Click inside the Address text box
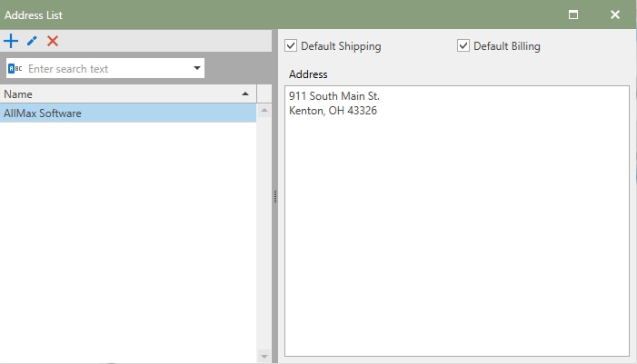 coord(457,221)
